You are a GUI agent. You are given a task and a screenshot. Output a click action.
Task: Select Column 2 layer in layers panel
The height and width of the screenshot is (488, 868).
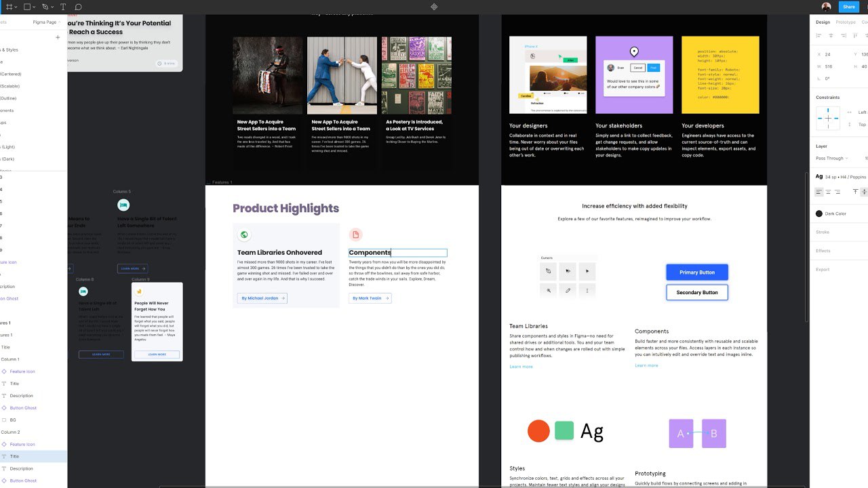33,432
